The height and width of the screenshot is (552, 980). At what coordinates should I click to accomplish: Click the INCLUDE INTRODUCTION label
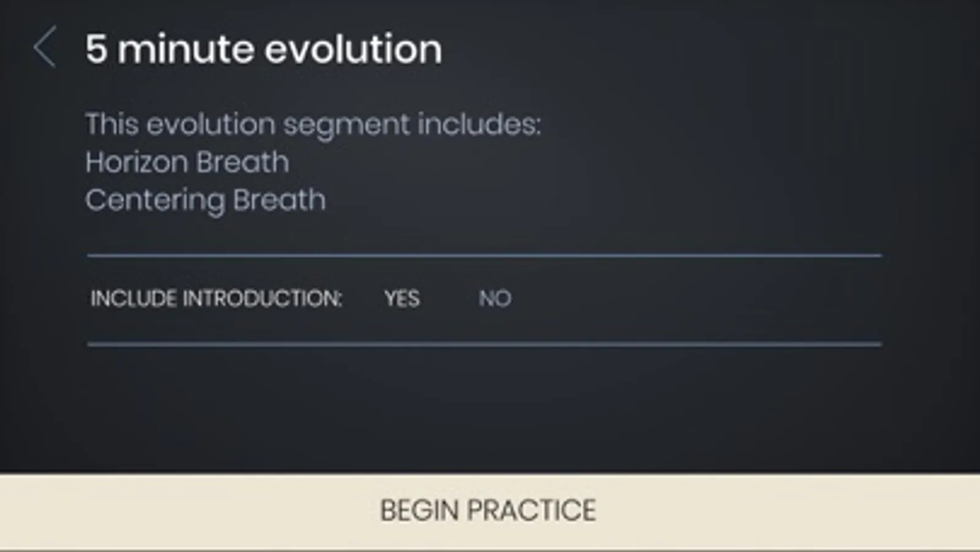[216, 299]
